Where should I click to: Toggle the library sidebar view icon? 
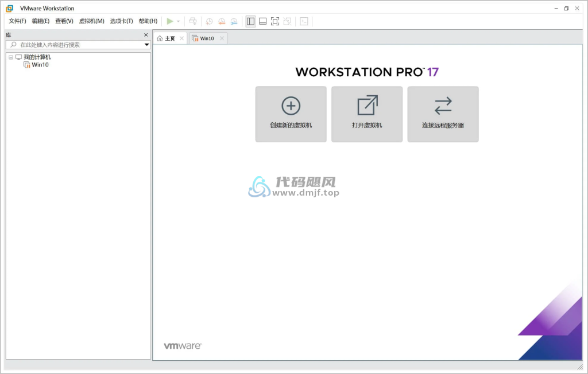[x=250, y=21]
